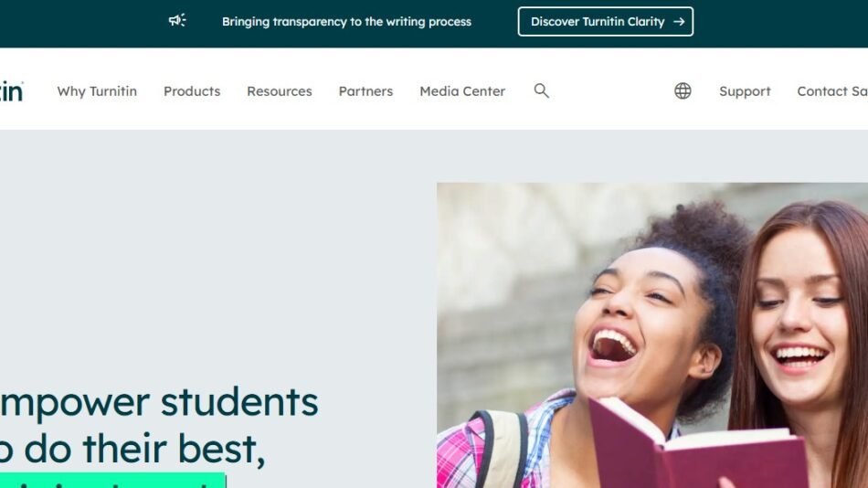Click the hero photo of laughing students
This screenshot has height=488, width=868.
pos(652,335)
